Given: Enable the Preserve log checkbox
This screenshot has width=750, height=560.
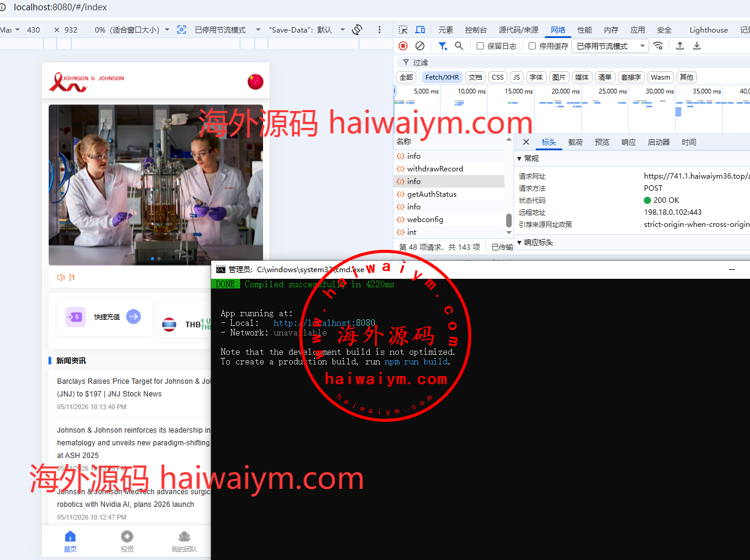Looking at the screenshot, I should click(480, 46).
